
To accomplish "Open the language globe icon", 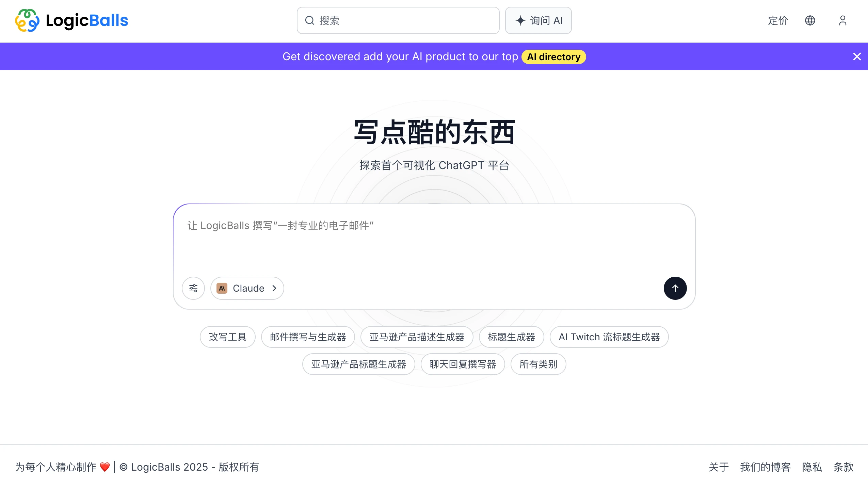I will [810, 20].
